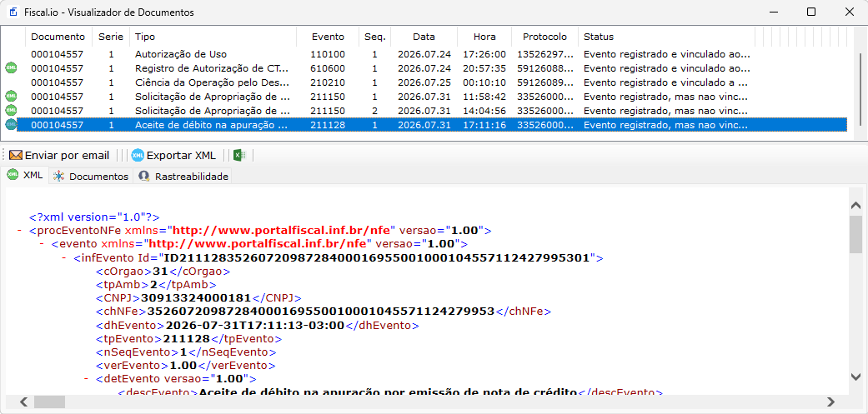Click the dhEvento timestamp value
Viewport: 868px width, 414px height.
[256, 325]
